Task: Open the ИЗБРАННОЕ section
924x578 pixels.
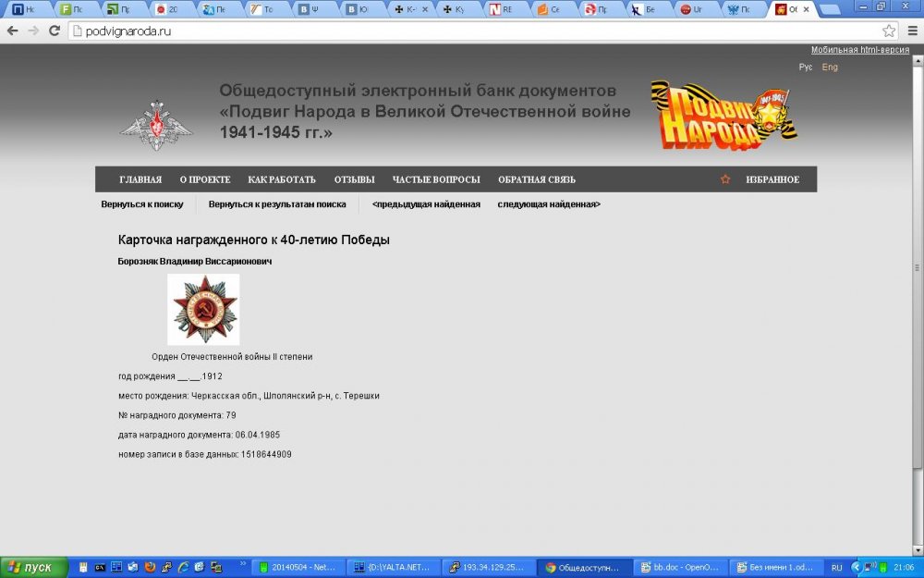Action: [772, 179]
